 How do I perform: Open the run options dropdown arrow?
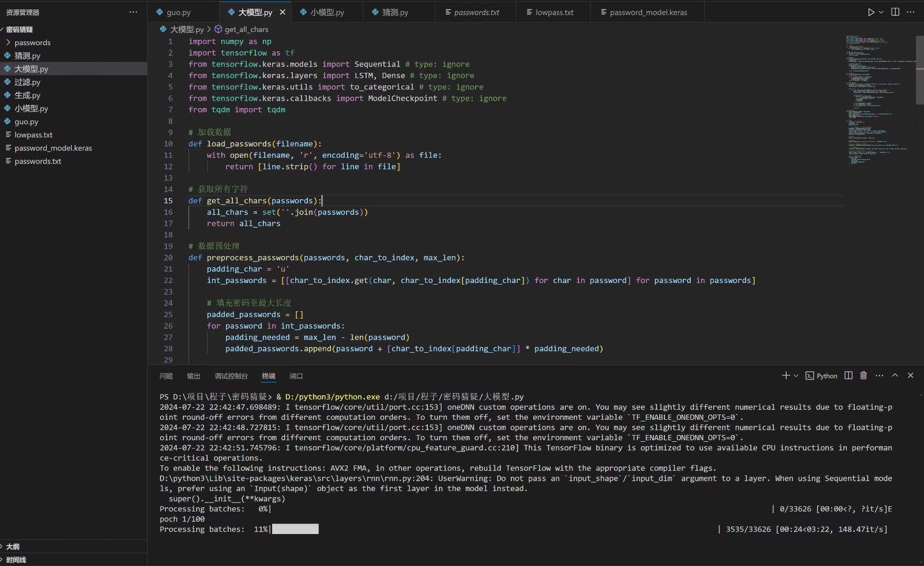pos(881,12)
